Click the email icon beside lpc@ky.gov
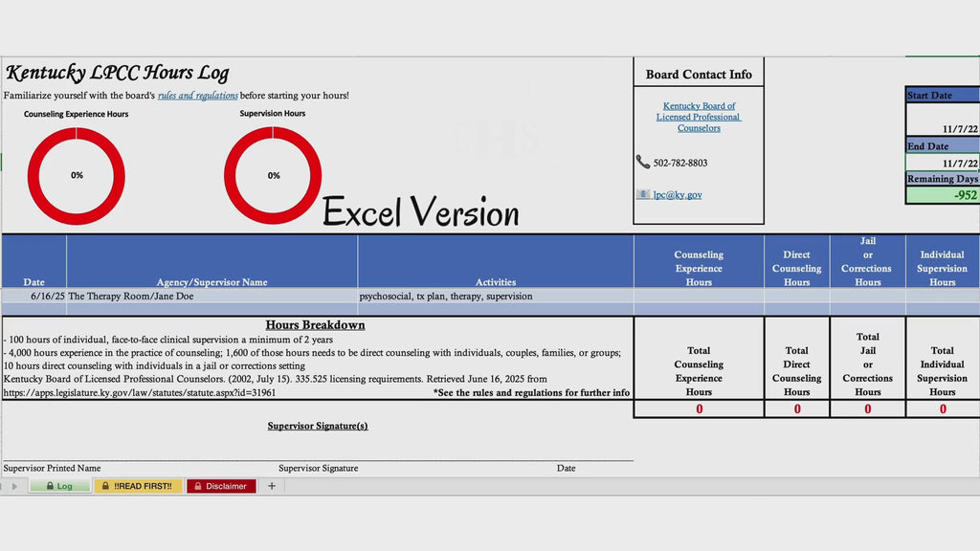The image size is (980, 551). [x=643, y=194]
